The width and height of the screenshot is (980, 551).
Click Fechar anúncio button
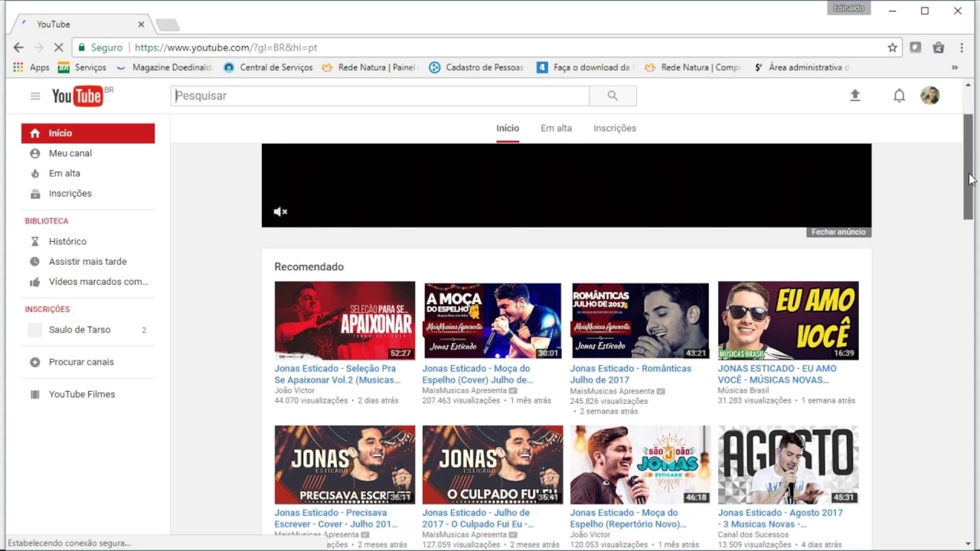838,232
